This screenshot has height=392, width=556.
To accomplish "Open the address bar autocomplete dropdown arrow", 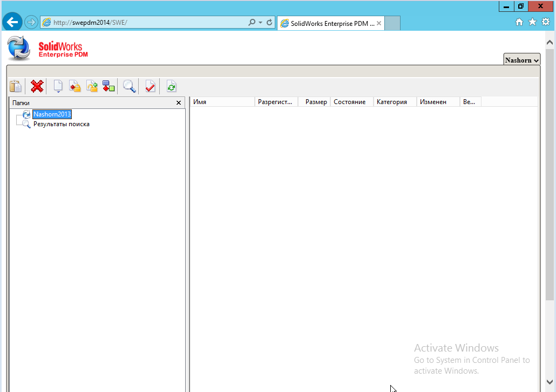I will 261,22.
